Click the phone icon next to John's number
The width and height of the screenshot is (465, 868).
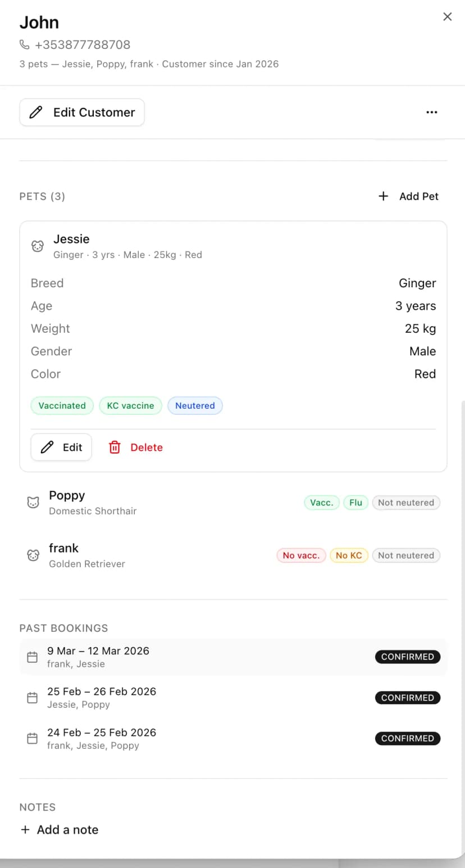click(24, 44)
